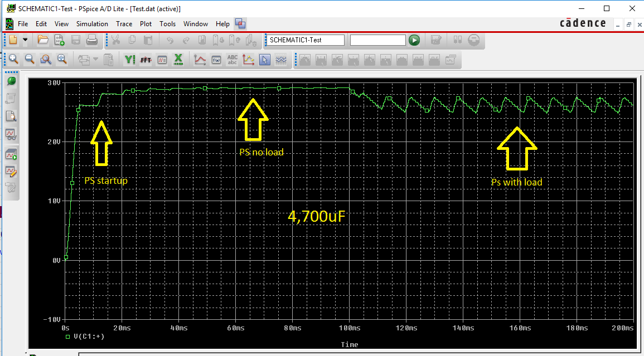Image resolution: width=644 pixels, height=356 pixels.
Task: Create a new file with the New icon
Action: 13,40
